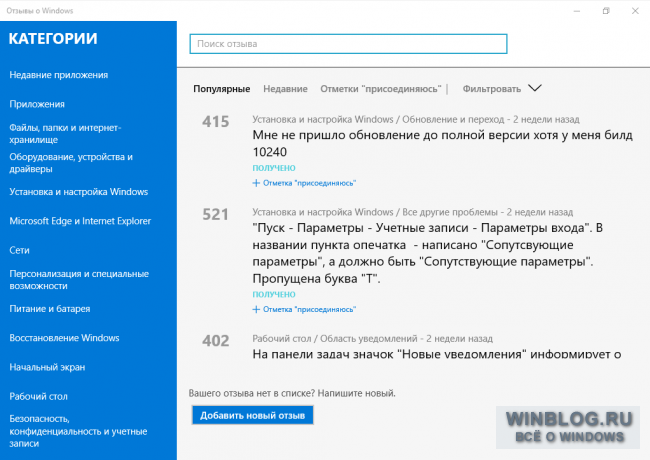
Task: Click the Поиск отзыва search field
Action: point(348,44)
